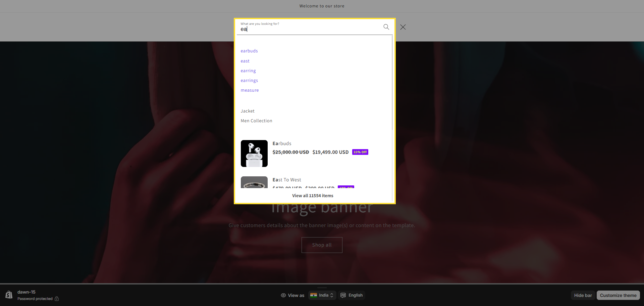Click the Customize theme button
This screenshot has height=306, width=644.
tap(618, 295)
